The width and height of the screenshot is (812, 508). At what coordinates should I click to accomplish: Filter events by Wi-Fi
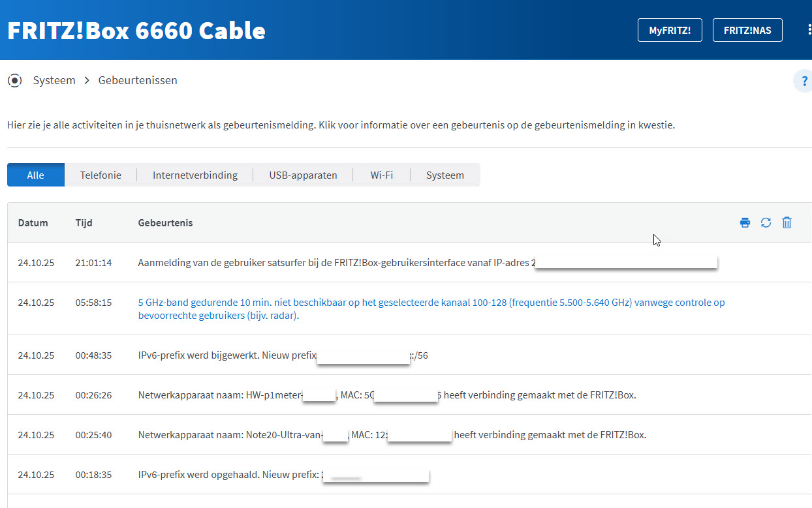(x=381, y=175)
